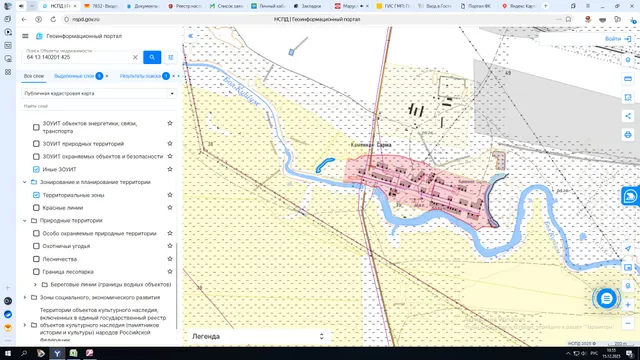The width and height of the screenshot is (640, 360).
Task: Collapse the Природные территории group
Action: [24, 220]
